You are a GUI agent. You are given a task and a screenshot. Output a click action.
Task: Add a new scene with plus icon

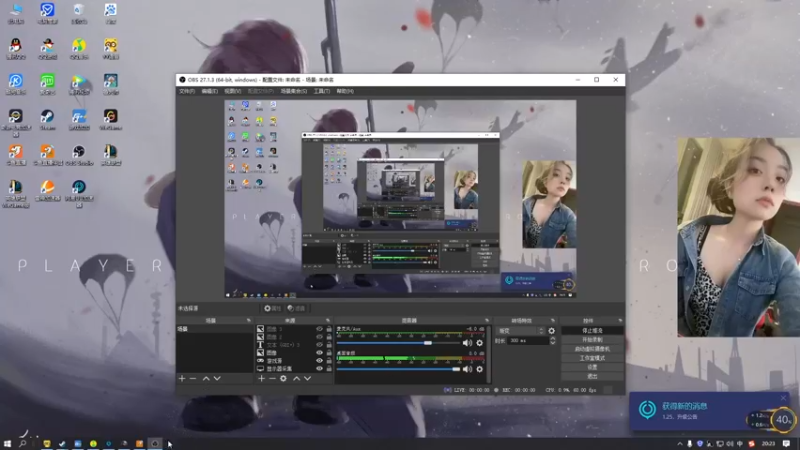tap(182, 379)
